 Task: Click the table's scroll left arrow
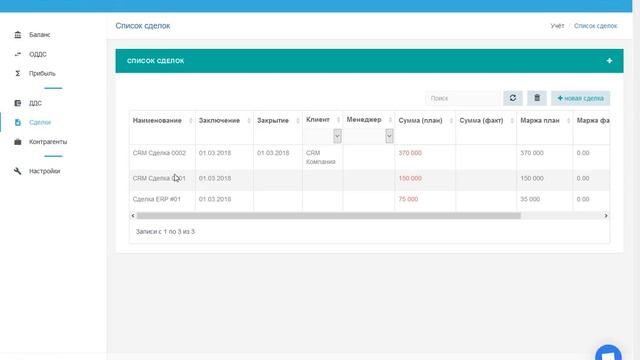tap(133, 216)
